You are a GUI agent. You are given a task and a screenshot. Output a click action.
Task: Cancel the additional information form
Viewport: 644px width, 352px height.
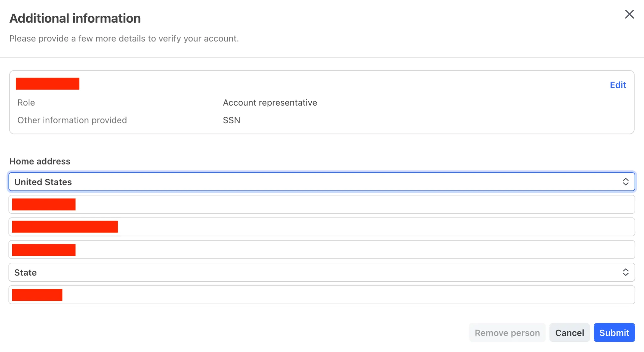coord(569,333)
